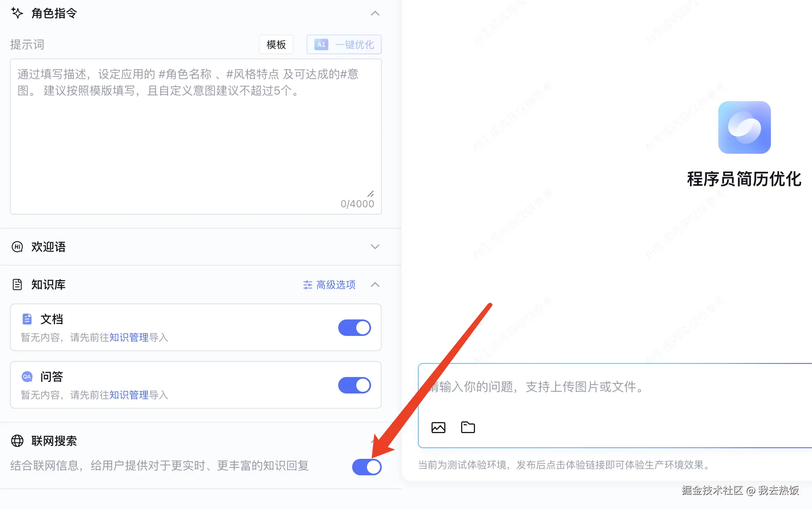Image resolution: width=812 pixels, height=509 pixels.
Task: Follow 知识管理 link under 文档
Action: (129, 338)
